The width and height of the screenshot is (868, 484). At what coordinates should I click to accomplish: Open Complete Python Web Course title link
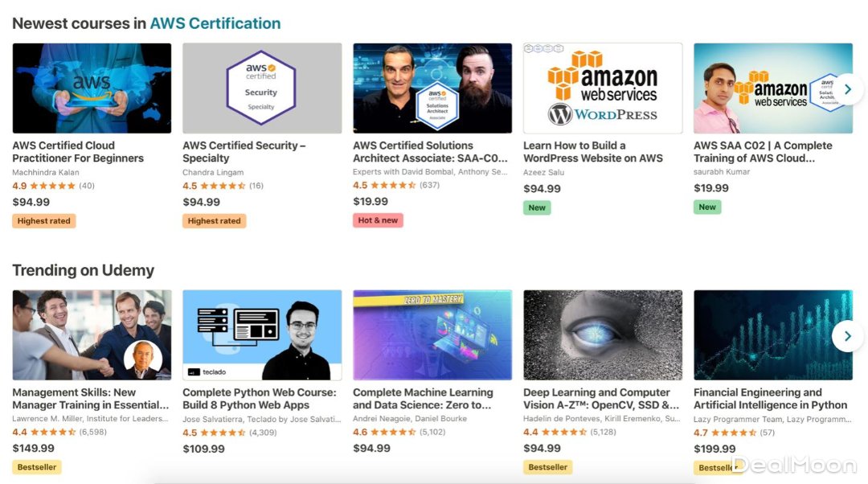pyautogui.click(x=259, y=399)
